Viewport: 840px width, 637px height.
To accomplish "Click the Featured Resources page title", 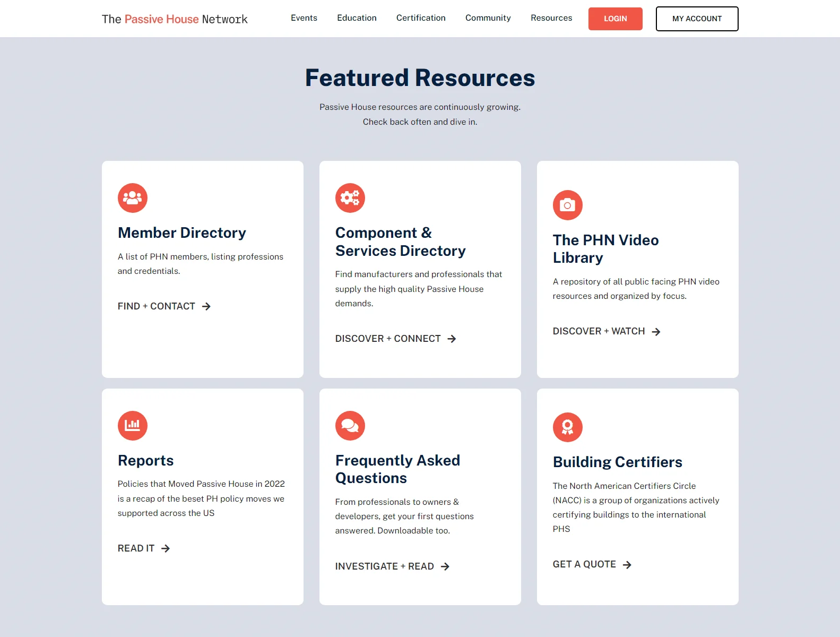I will point(420,78).
